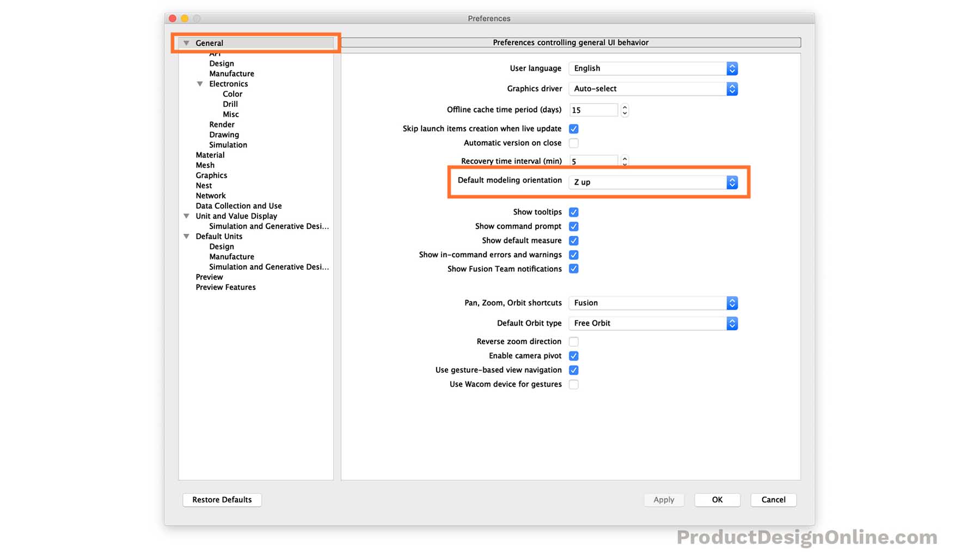Toggle Enable camera pivot checkbox
Image resolution: width=980 pixels, height=552 pixels.
point(573,356)
